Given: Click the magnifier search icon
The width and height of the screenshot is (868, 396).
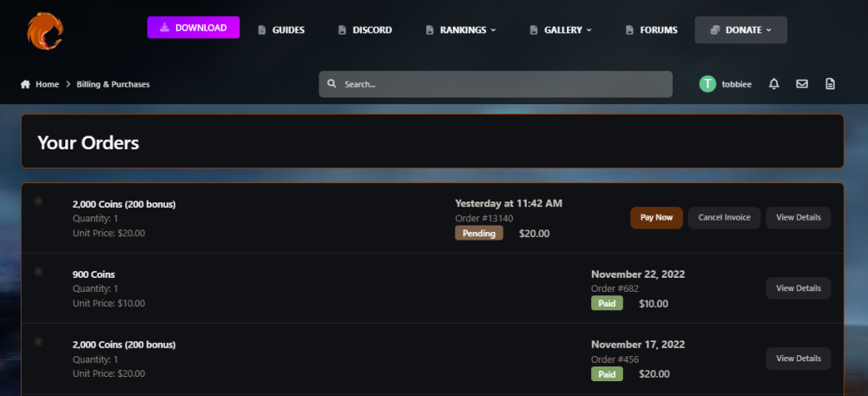Looking at the screenshot, I should pyautogui.click(x=332, y=84).
